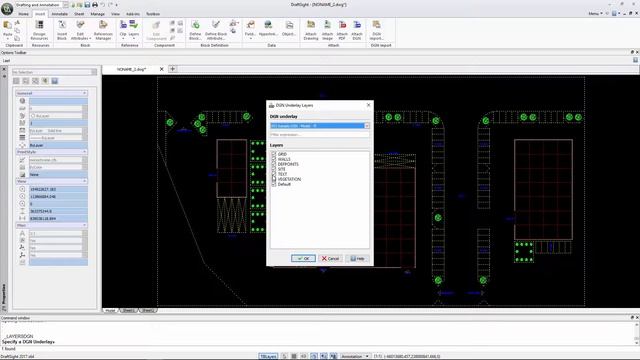The height and width of the screenshot is (360, 640).
Task: Click the Undo icon in quick access toolbar
Action: [x=102, y=5]
